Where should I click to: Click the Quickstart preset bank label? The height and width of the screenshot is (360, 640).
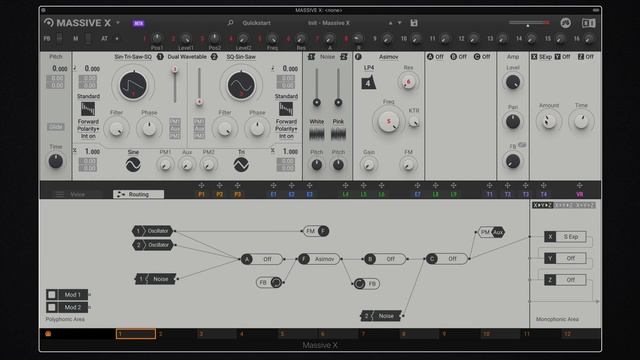click(x=256, y=23)
